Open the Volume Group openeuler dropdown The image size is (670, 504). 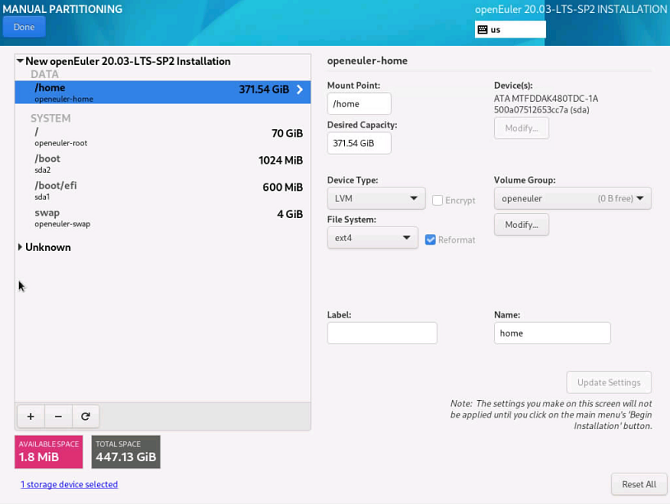click(572, 198)
